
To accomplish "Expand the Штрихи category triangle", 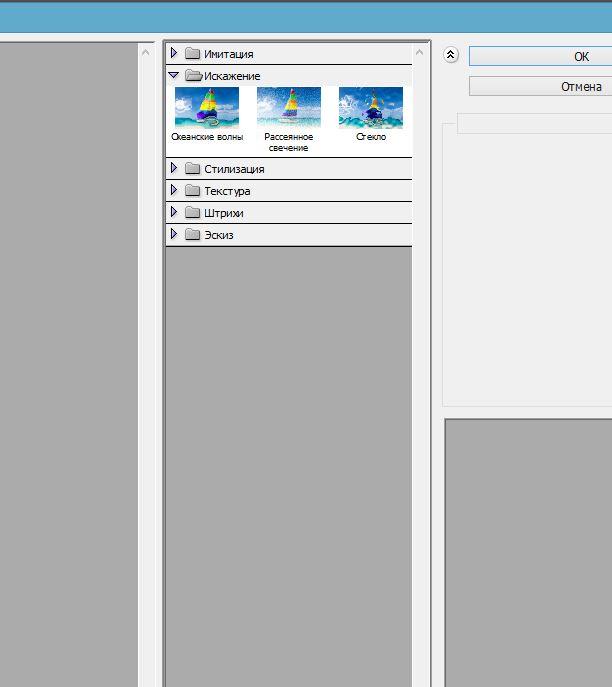I will [174, 212].
